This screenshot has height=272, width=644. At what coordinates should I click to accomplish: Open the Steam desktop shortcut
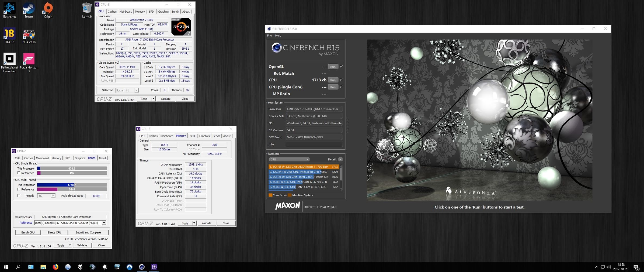click(29, 10)
